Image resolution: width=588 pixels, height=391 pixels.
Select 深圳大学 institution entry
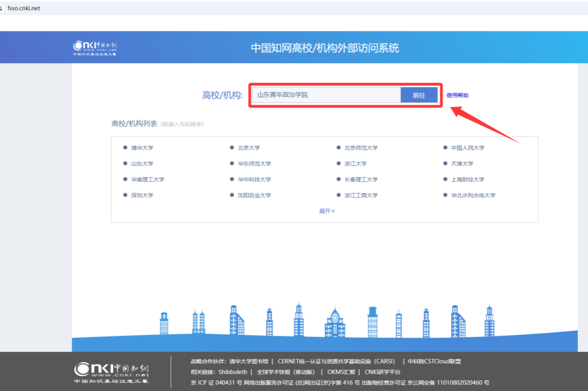[142, 195]
